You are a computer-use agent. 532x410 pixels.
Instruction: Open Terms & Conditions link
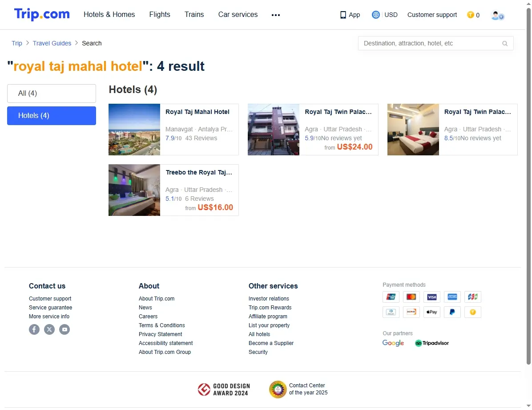(x=162, y=325)
